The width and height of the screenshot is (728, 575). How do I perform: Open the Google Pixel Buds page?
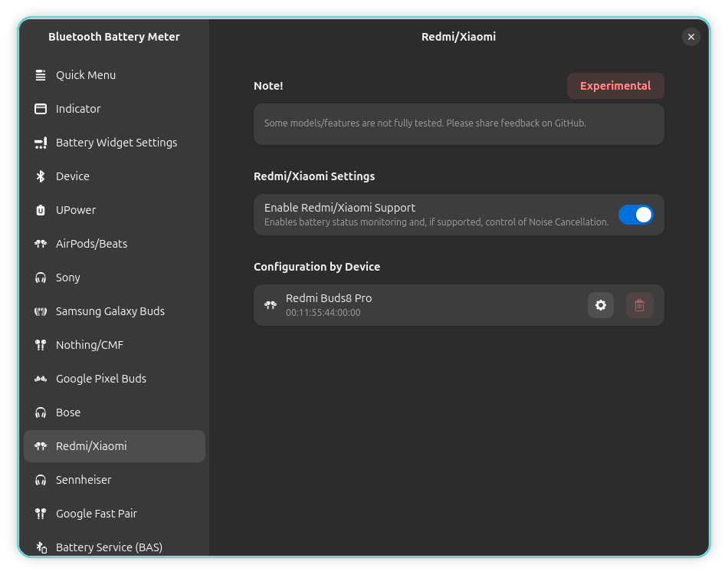[114, 379]
